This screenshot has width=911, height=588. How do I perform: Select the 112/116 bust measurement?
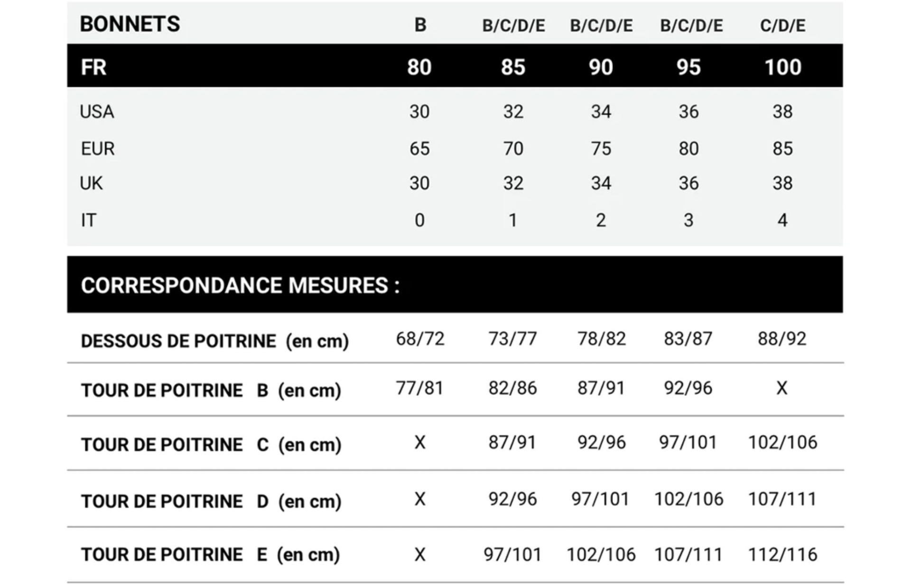coord(782,554)
